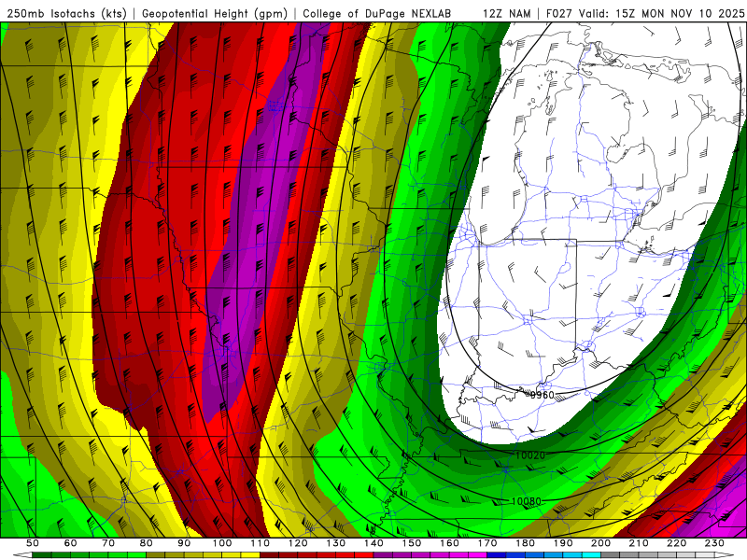This screenshot has height=560, width=747.
Task: Click the 'Geopotential Height (gpm)' header label
Action: (215, 13)
